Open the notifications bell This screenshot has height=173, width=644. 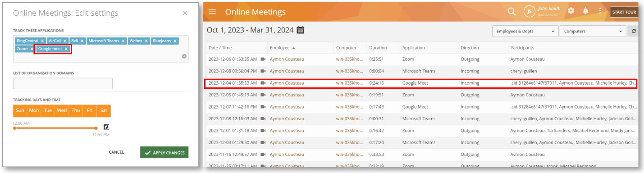[x=585, y=11]
